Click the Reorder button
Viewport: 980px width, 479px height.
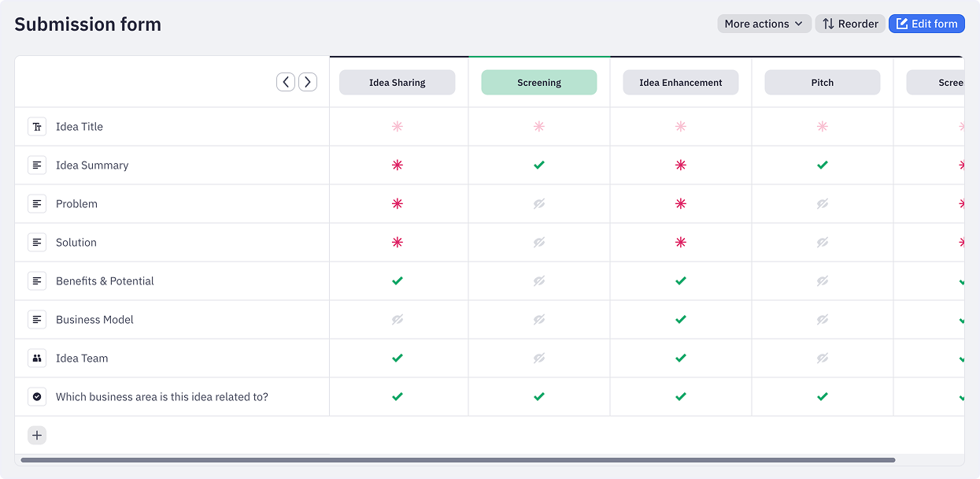point(850,24)
